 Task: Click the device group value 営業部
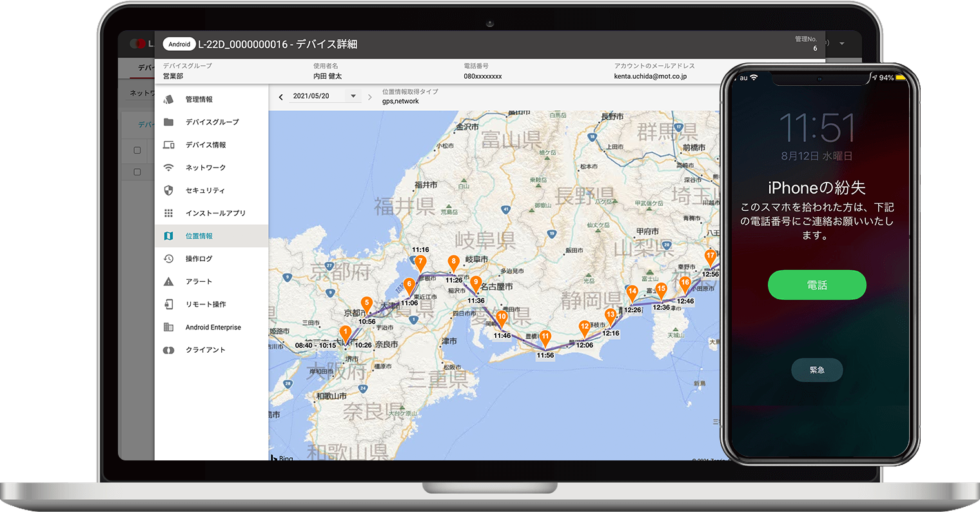173,76
